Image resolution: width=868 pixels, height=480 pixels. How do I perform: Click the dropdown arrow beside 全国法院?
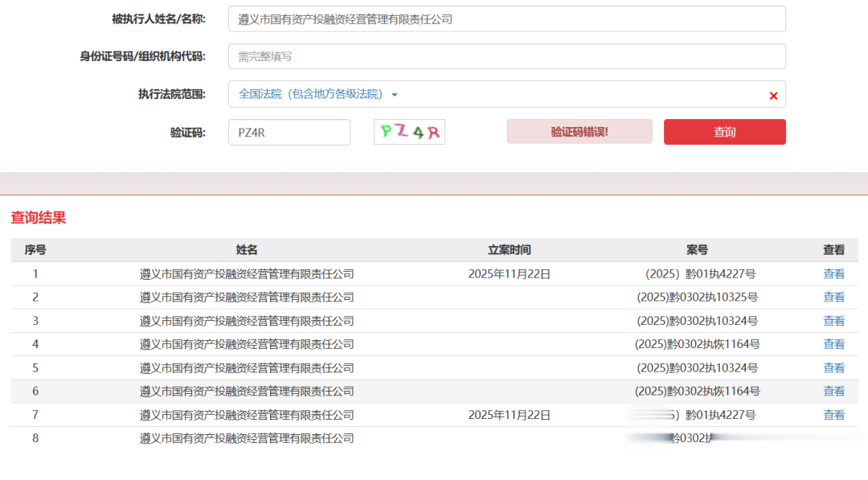(x=395, y=95)
